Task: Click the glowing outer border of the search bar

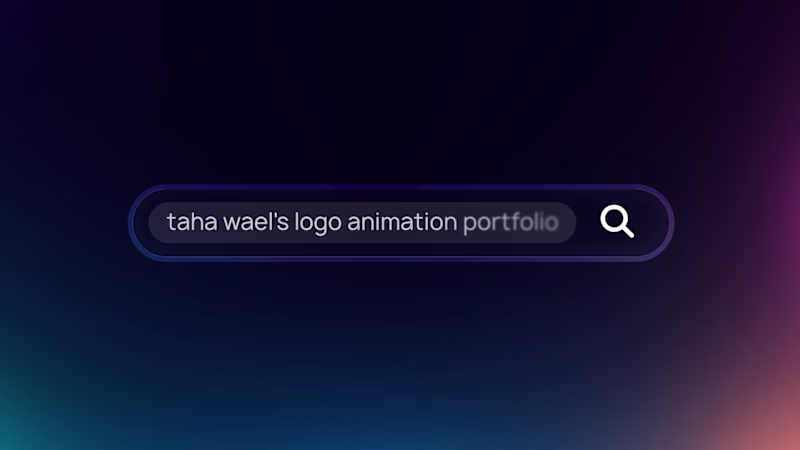Action: (x=401, y=187)
